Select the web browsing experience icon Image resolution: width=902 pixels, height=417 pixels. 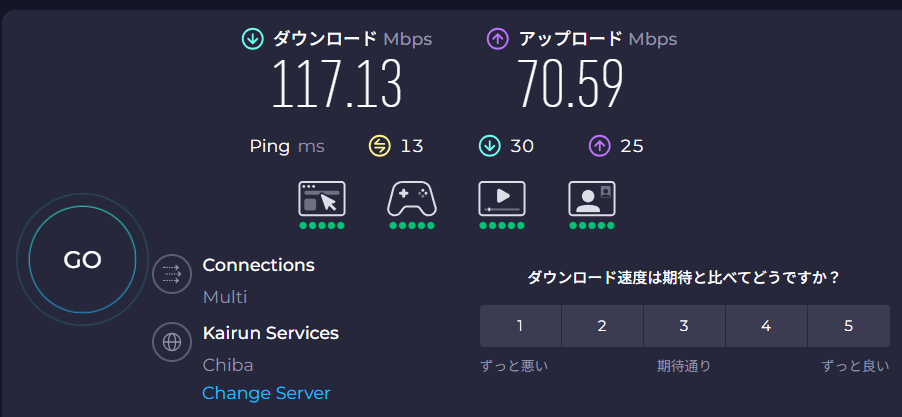pyautogui.click(x=321, y=199)
